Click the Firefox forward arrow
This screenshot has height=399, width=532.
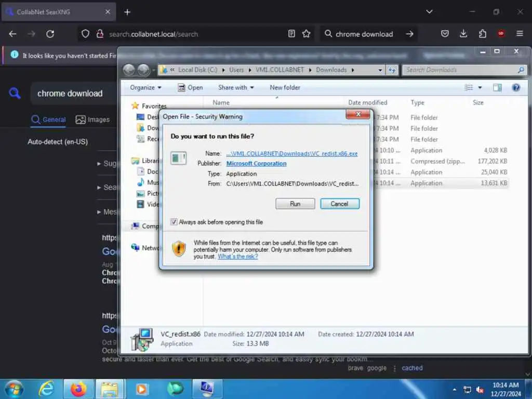click(31, 34)
